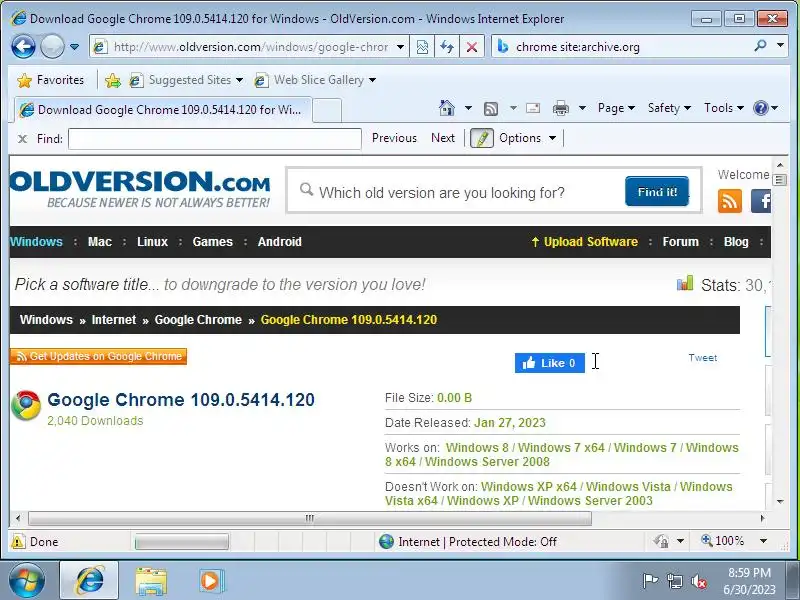Click the Facebook Like button

click(549, 363)
